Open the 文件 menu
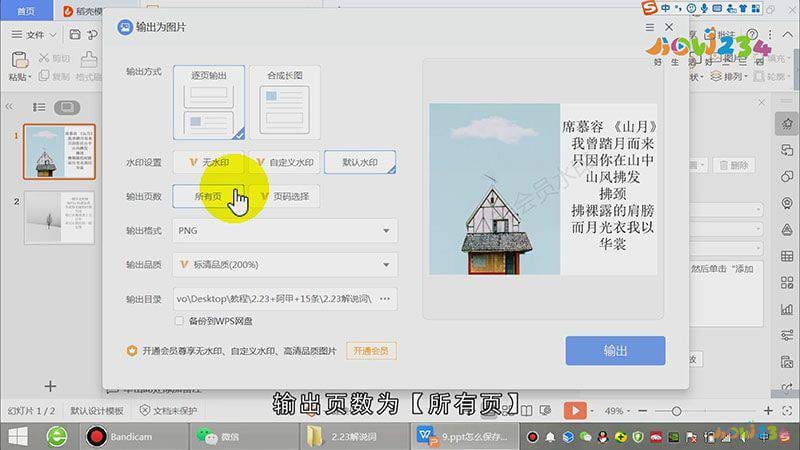This screenshot has height=450, width=800. point(34,35)
